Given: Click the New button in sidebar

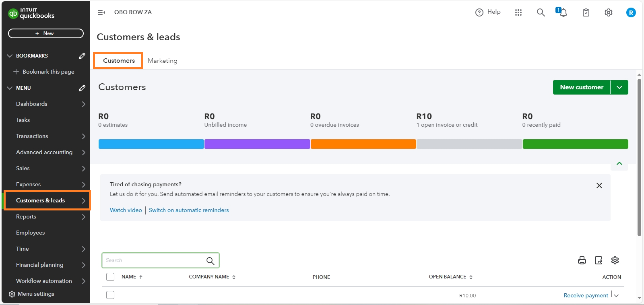Looking at the screenshot, I should coord(46,33).
